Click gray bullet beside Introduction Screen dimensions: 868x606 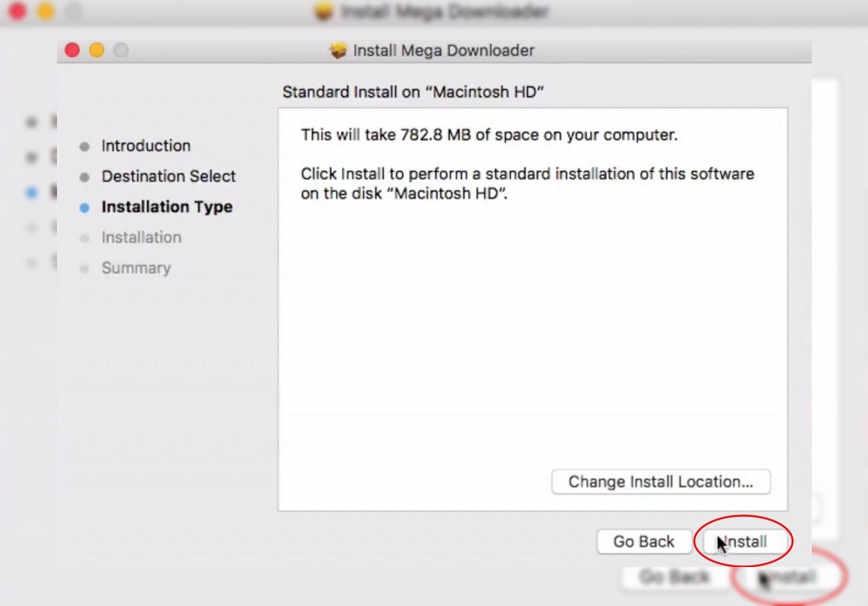[84, 147]
